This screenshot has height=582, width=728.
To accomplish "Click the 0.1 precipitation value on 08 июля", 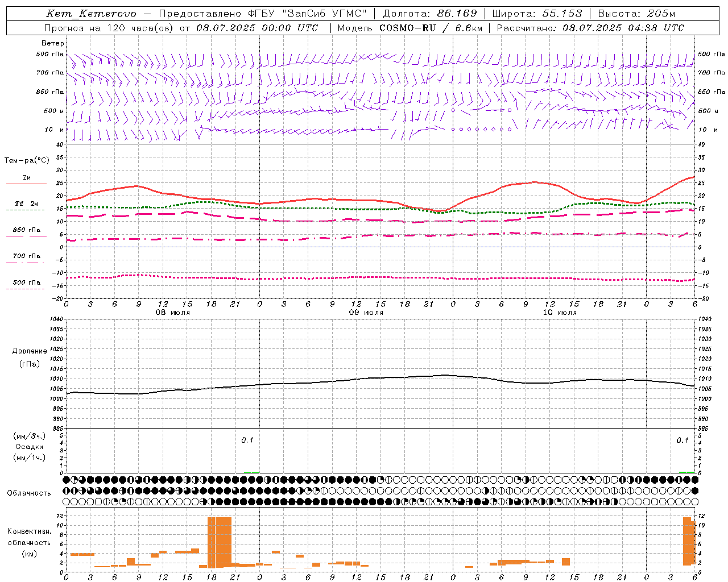I will (247, 440).
